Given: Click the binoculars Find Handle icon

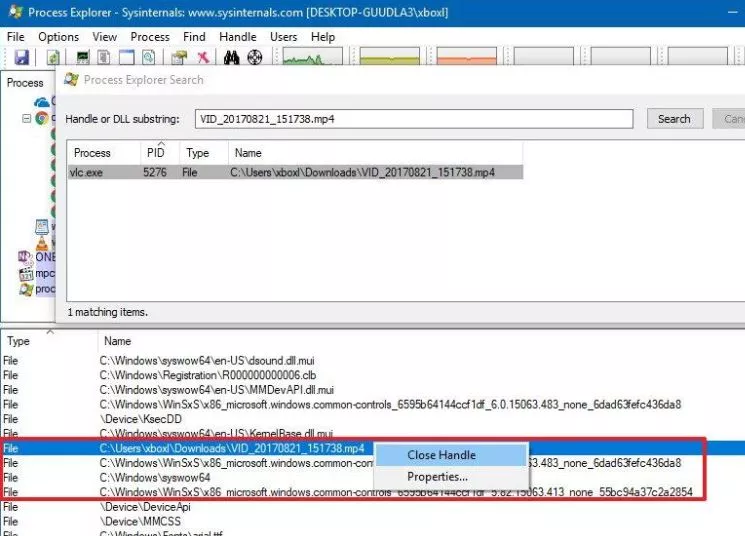Looking at the screenshot, I should coord(231,57).
